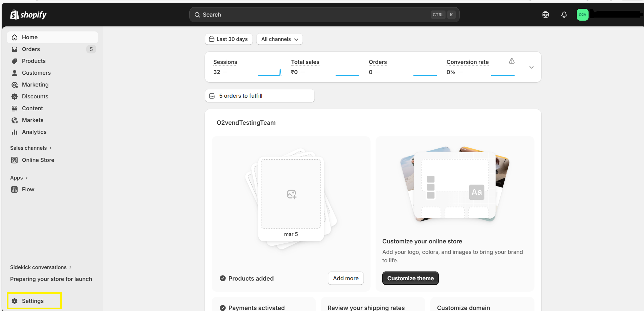Click the Analytics sidebar entry
Viewport: 644px width, 311px height.
point(34,132)
